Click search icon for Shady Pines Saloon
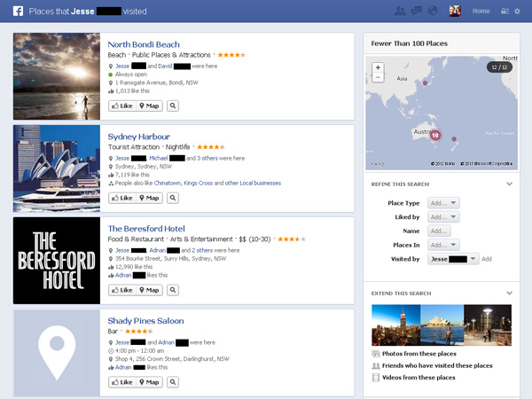This screenshot has width=532, height=399. 173,382
